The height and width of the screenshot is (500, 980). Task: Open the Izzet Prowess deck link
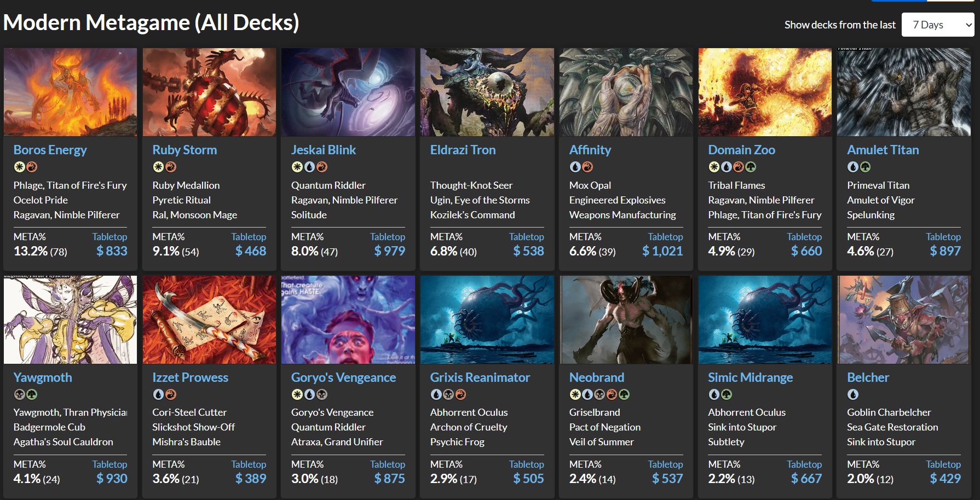point(190,377)
